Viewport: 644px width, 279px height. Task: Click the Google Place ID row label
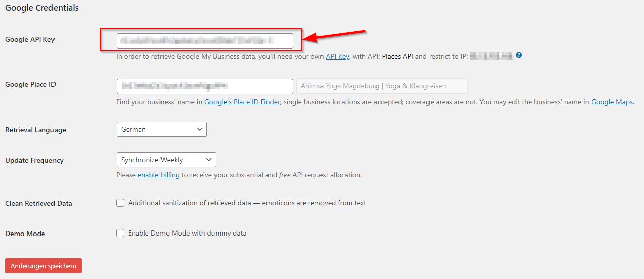pos(30,84)
